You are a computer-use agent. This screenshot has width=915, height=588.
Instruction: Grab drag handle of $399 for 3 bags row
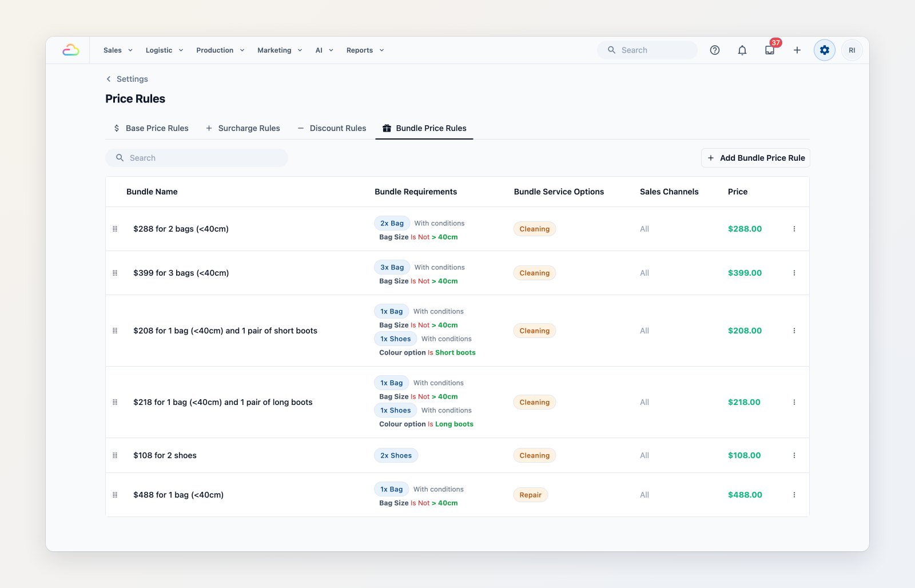pos(115,273)
